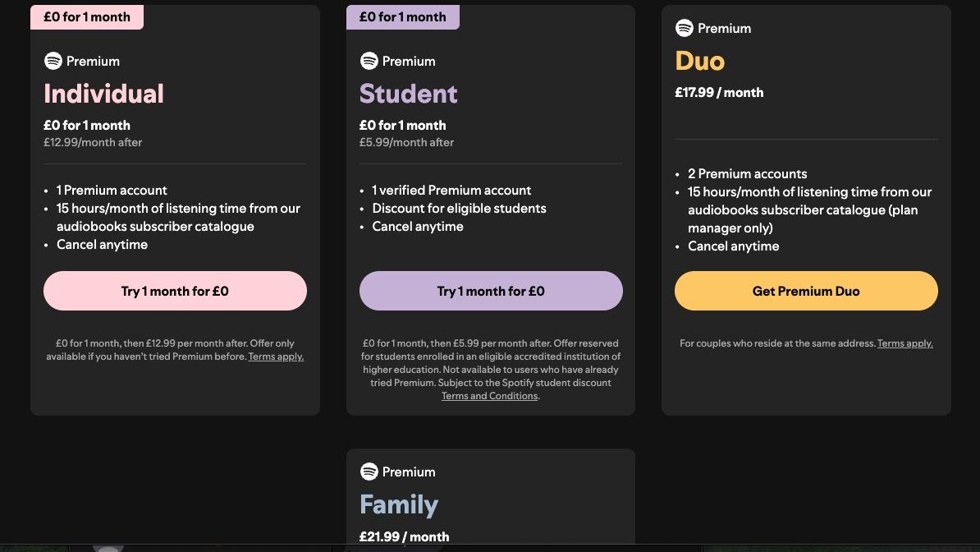The height and width of the screenshot is (552, 980).
Task: Open Terms apply link on the Individual card
Action: (x=277, y=356)
